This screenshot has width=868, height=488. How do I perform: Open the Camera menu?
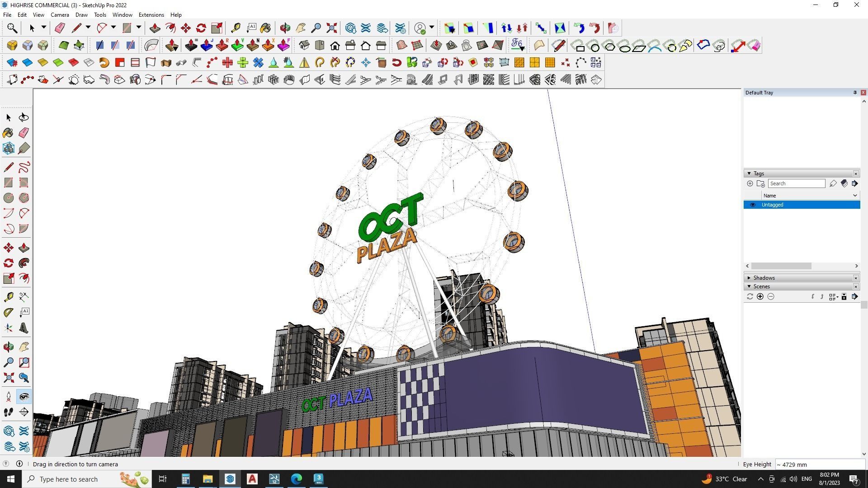tap(60, 15)
